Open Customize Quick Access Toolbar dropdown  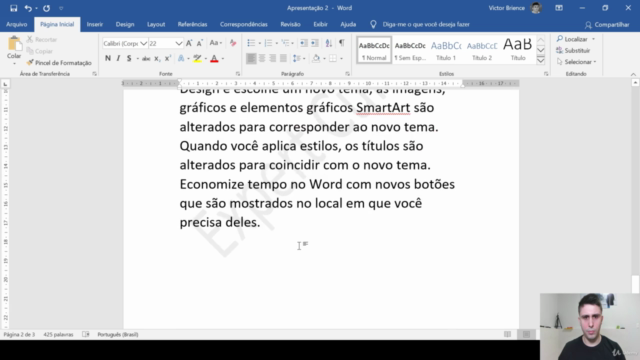tap(61, 8)
